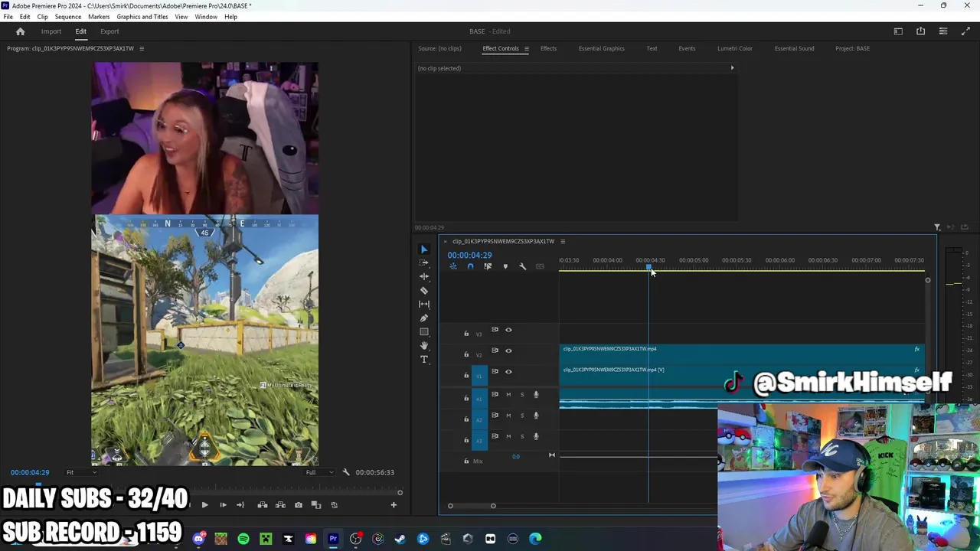Switch to the Essential Sound tab
The width and height of the screenshot is (980, 551).
click(794, 48)
